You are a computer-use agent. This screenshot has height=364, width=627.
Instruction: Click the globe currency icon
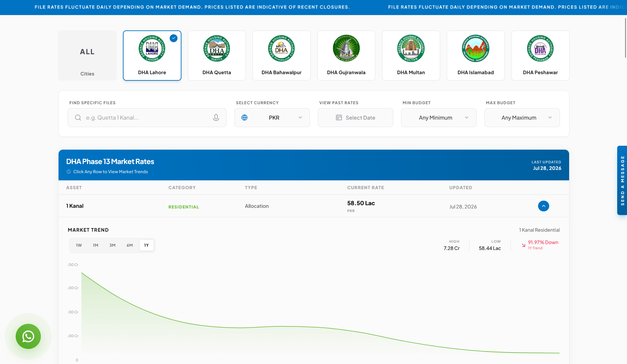point(245,118)
